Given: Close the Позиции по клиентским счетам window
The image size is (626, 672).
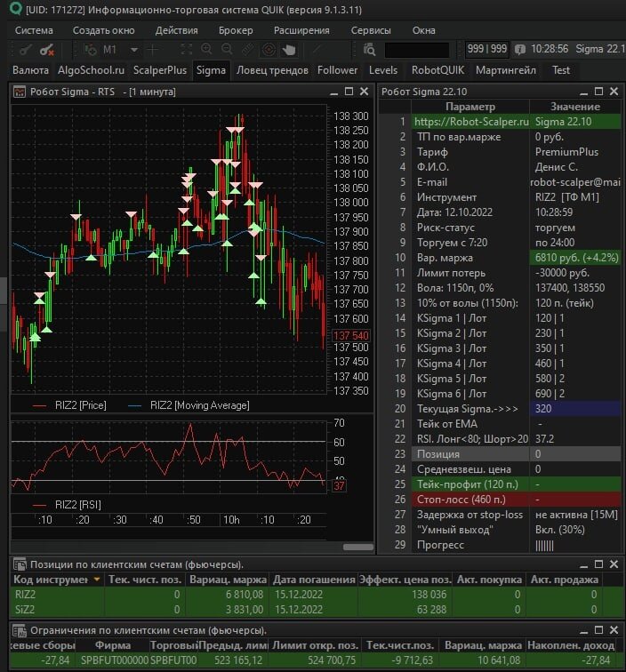Looking at the screenshot, I should 614,564.
